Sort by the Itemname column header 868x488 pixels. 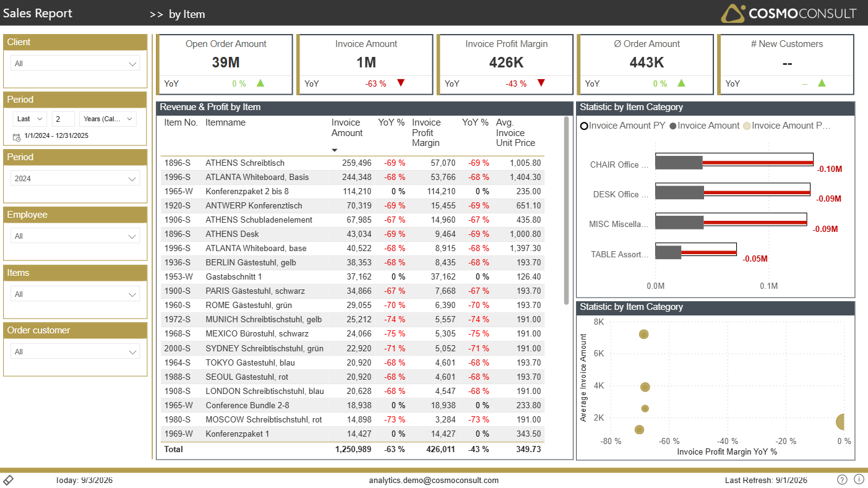click(226, 122)
